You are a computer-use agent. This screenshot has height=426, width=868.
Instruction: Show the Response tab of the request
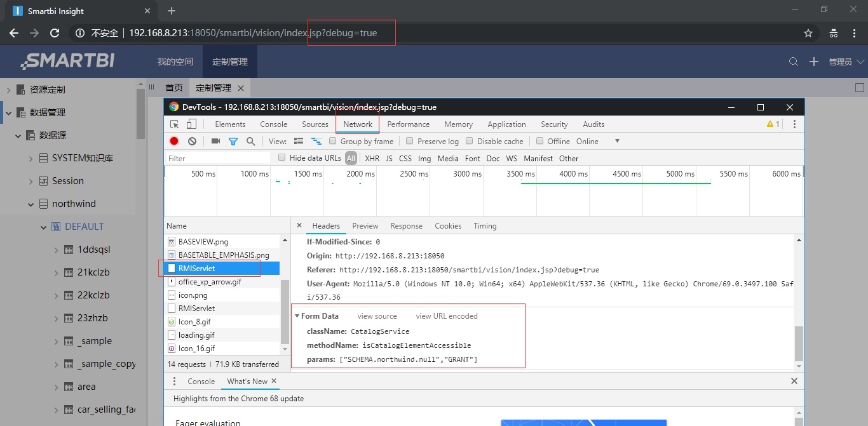407,226
